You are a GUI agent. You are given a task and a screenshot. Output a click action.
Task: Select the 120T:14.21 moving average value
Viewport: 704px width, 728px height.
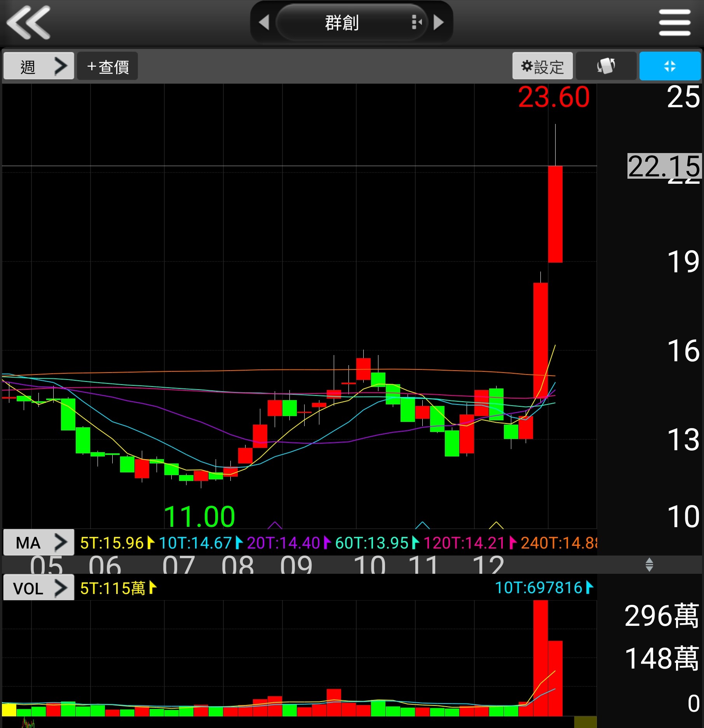pos(470,543)
